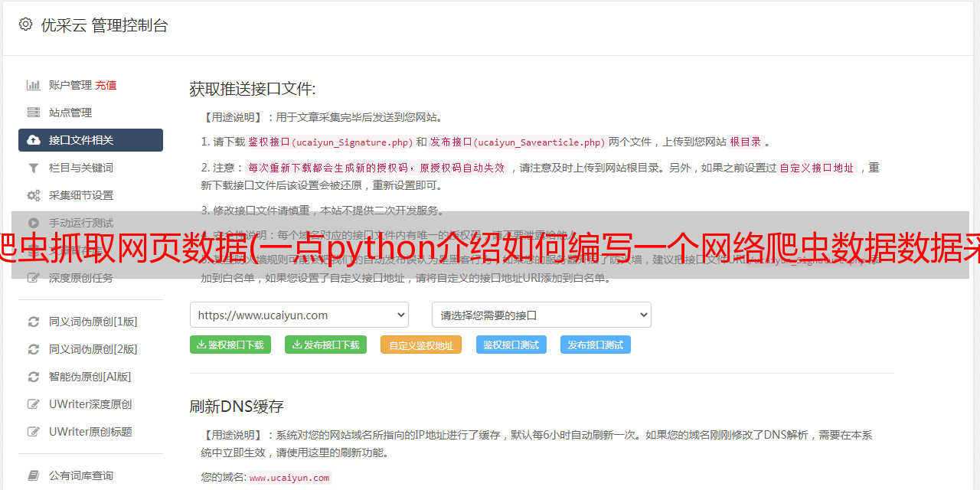Click the server icon beside 站点管理
Image resolution: width=980 pixels, height=490 pixels.
click(x=34, y=113)
